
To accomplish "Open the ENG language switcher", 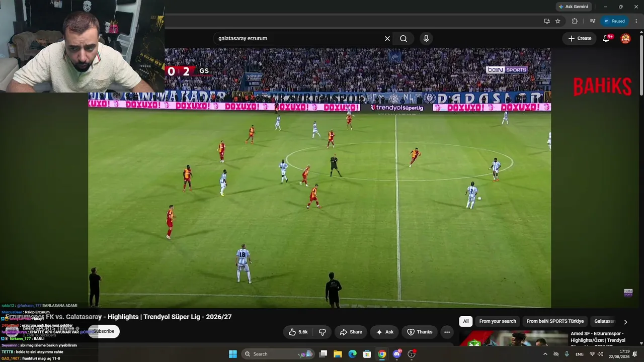I will (x=580, y=354).
